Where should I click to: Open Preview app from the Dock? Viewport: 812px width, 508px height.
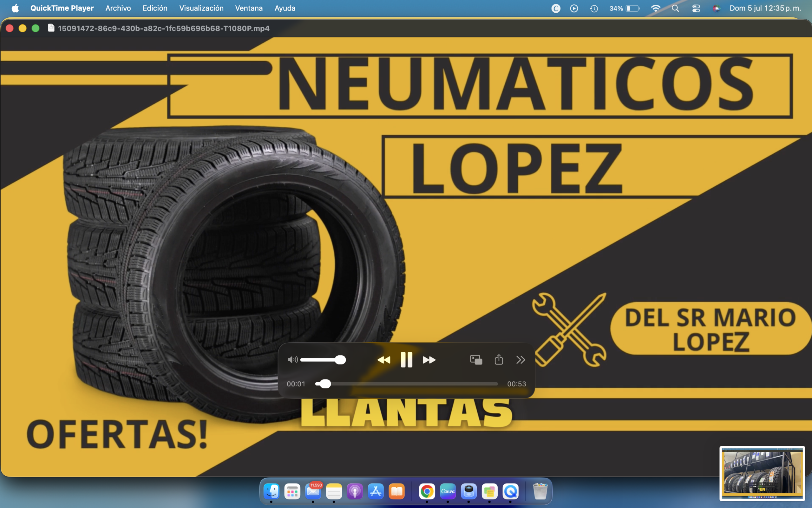point(469,491)
